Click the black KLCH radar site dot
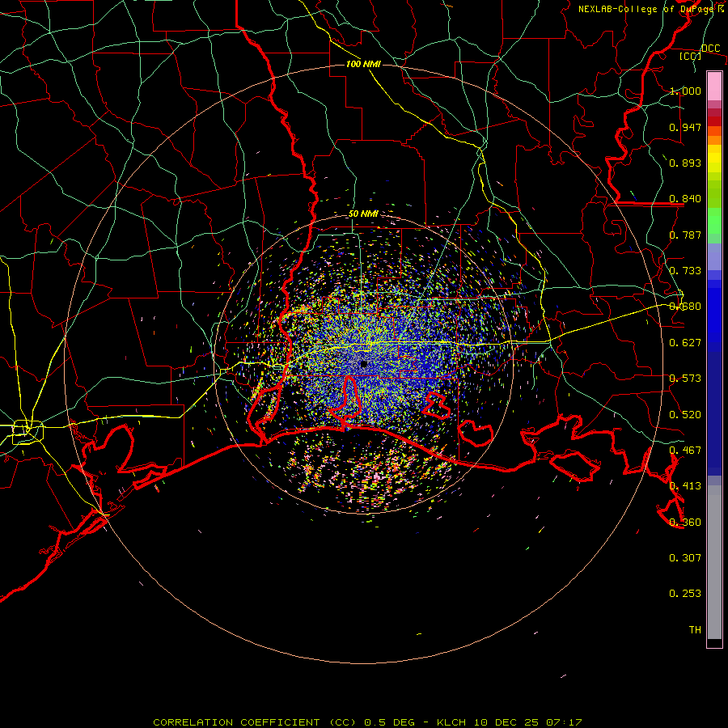 pos(364,364)
